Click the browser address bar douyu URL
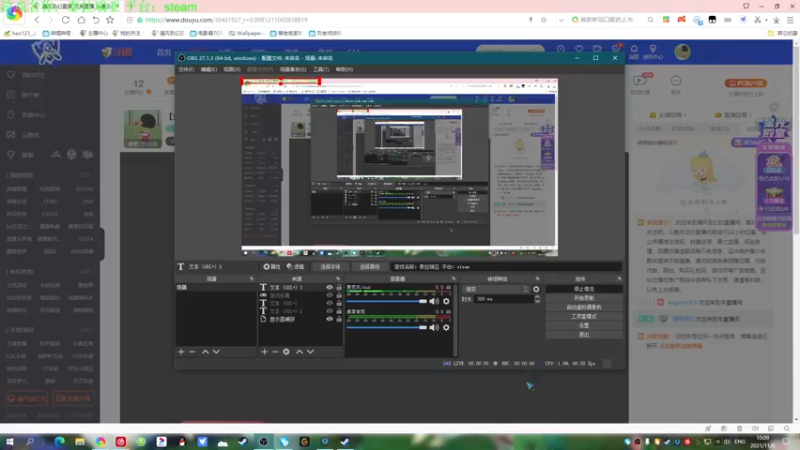The height and width of the screenshot is (450, 800). (226, 20)
